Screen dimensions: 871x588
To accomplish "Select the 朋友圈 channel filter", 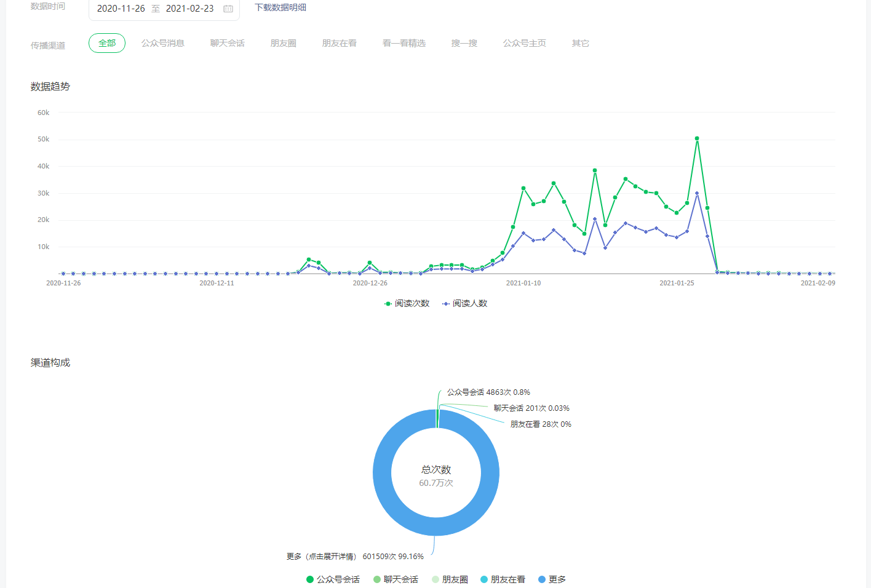I will (x=284, y=43).
